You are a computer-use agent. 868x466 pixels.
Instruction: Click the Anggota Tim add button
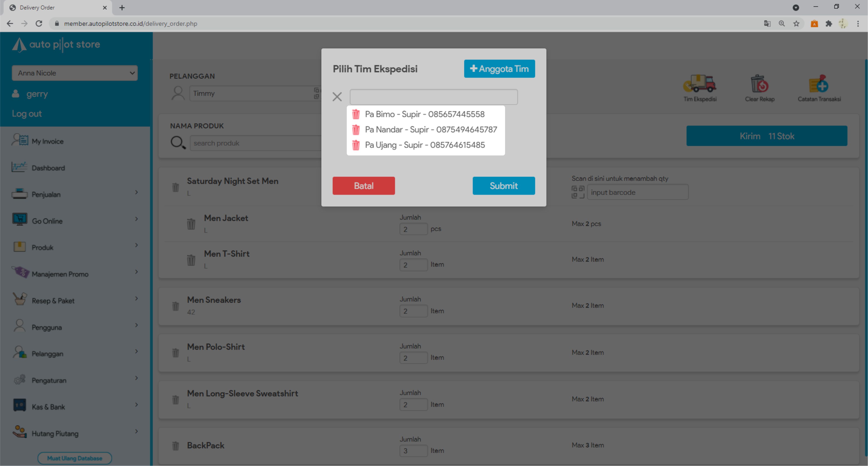click(499, 69)
